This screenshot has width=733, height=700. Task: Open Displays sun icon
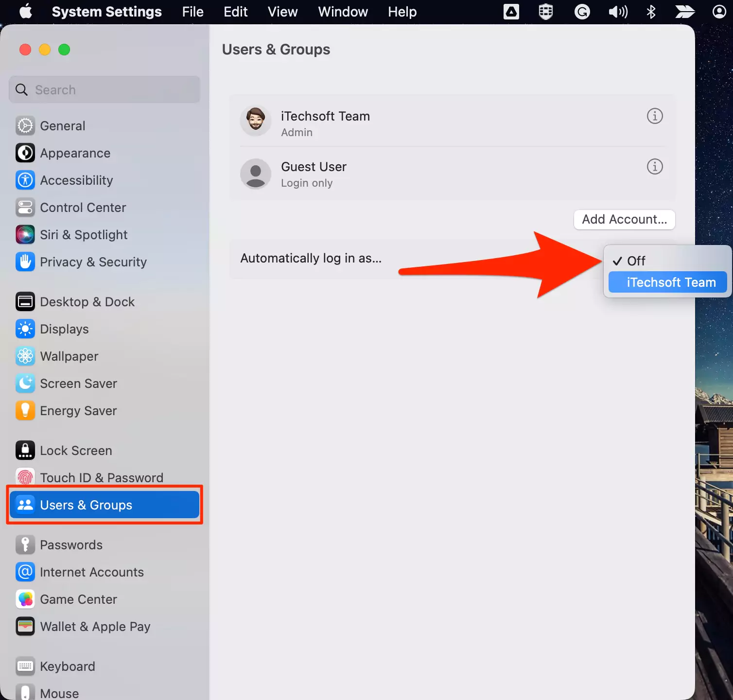[25, 329]
